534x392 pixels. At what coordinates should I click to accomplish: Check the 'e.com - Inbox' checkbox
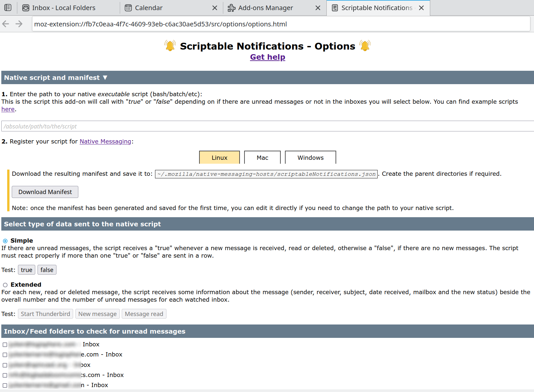tap(5, 355)
